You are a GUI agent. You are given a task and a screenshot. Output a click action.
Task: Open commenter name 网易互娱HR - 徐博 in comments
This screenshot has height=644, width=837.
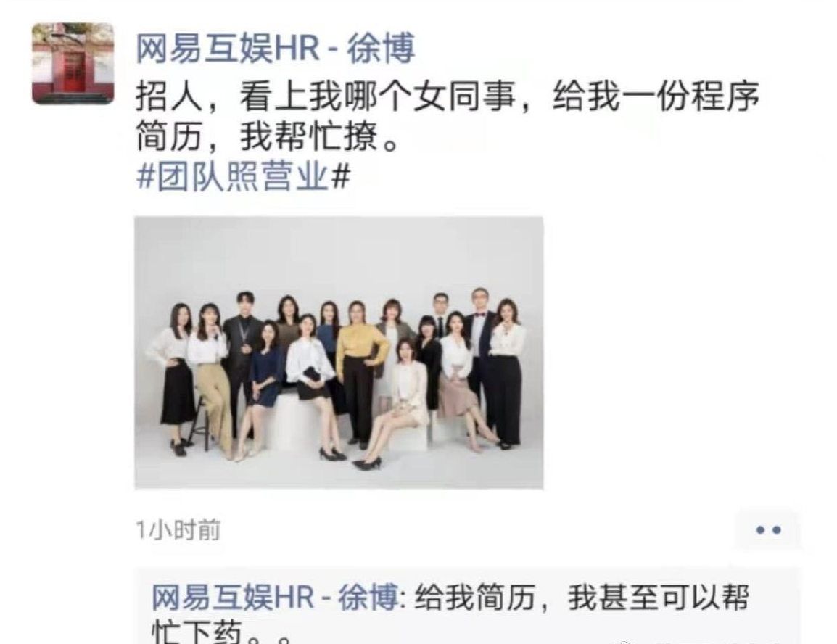pos(275,597)
